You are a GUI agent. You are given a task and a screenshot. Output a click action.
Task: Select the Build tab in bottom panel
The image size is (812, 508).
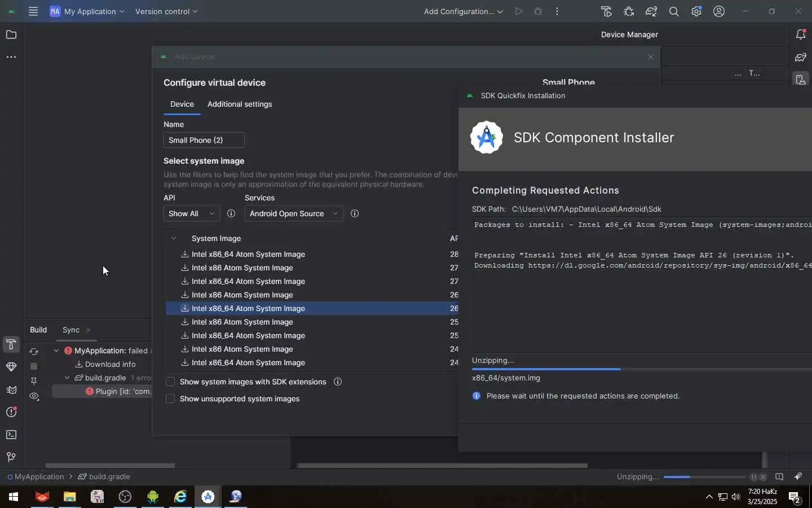coord(38,330)
